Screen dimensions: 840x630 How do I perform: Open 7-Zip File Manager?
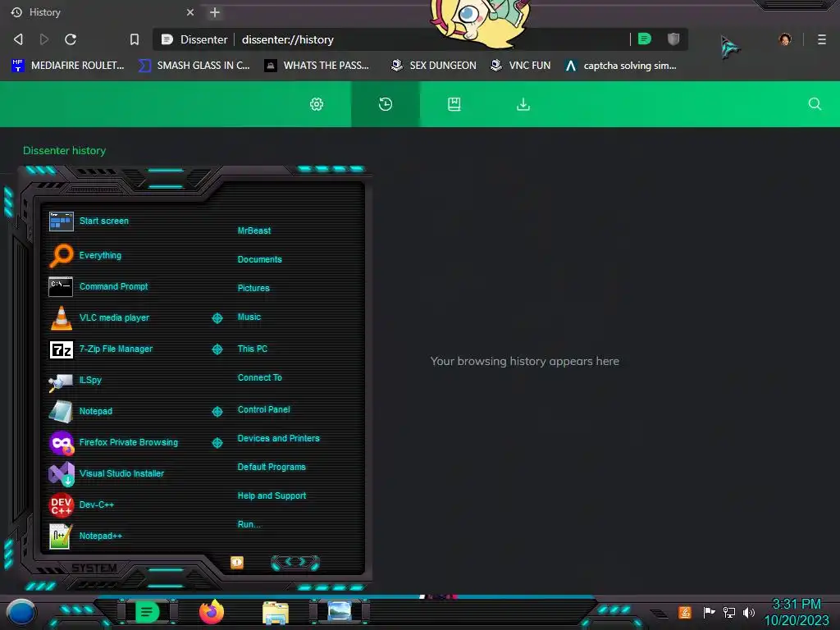pyautogui.click(x=101, y=349)
